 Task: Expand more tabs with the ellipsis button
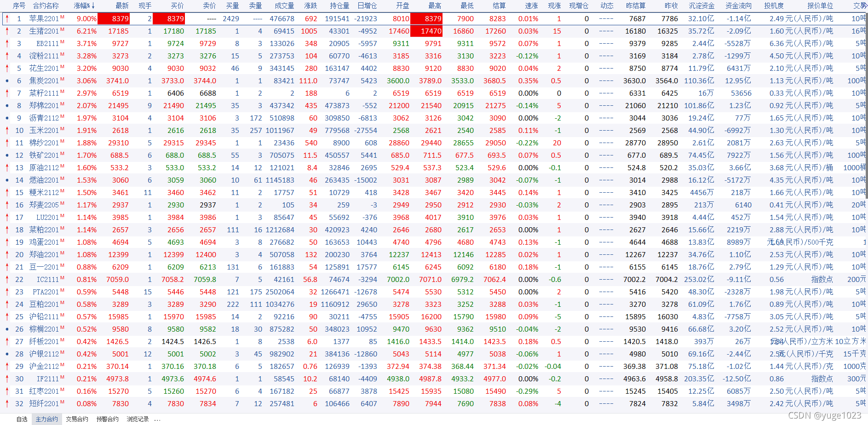[158, 419]
